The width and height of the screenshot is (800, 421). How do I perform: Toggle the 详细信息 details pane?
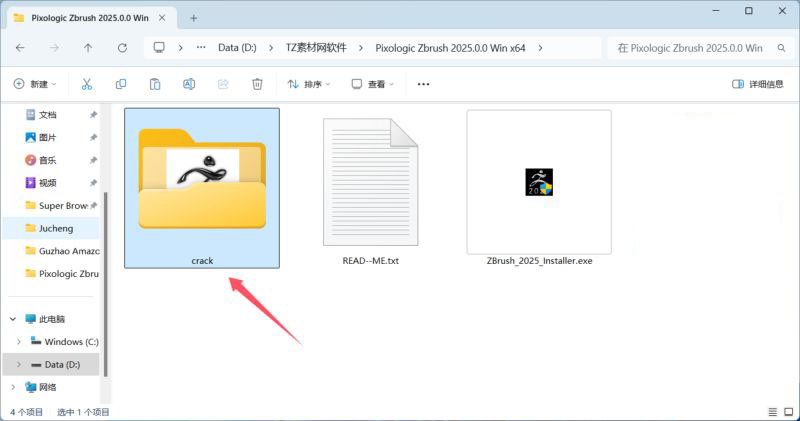point(758,84)
